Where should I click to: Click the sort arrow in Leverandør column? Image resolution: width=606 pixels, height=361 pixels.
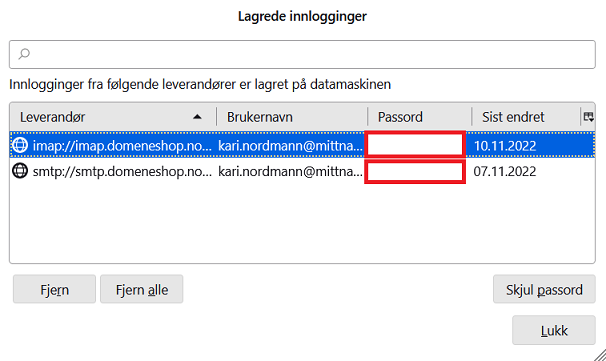click(x=197, y=117)
